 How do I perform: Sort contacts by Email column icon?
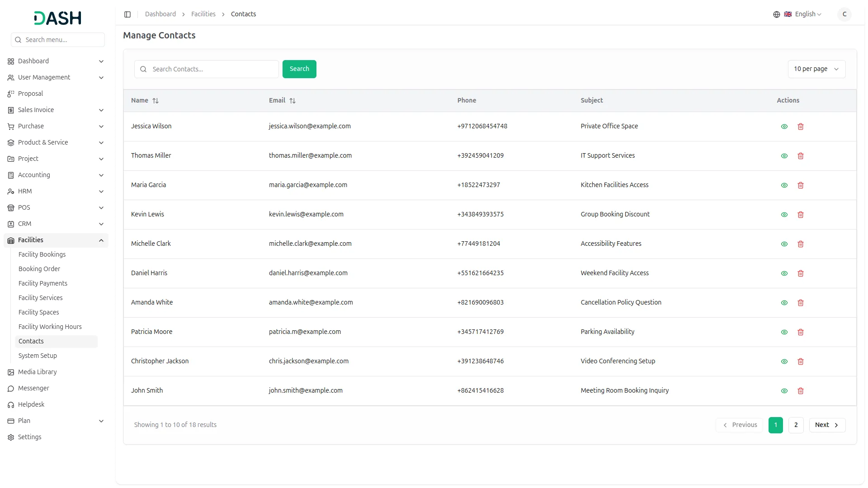pyautogui.click(x=292, y=101)
